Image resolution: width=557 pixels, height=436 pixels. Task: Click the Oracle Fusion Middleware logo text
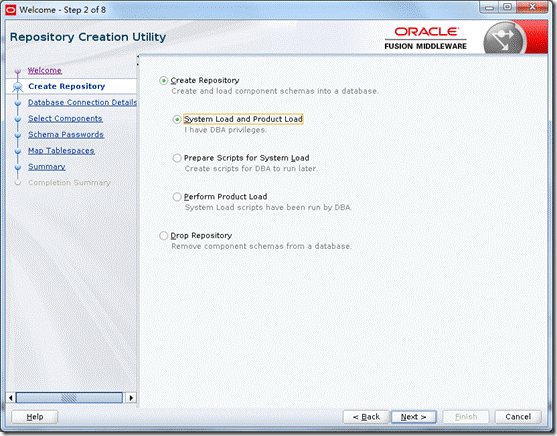coord(425,38)
